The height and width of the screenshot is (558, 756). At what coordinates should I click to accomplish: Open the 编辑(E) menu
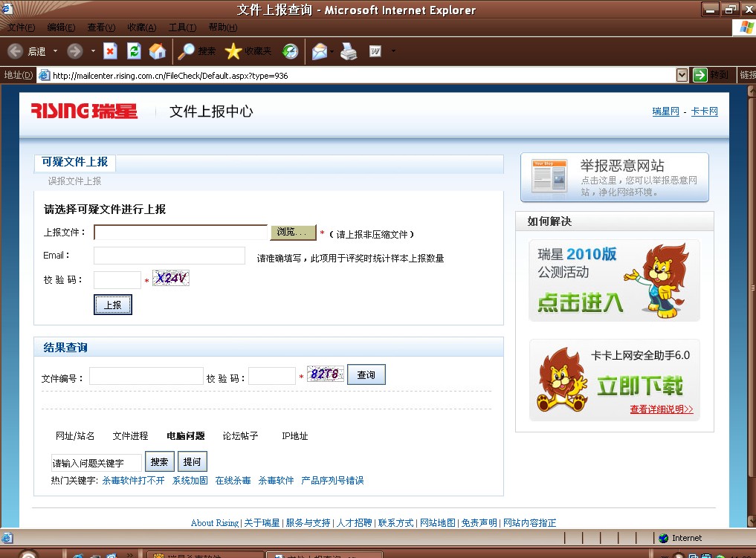61,27
